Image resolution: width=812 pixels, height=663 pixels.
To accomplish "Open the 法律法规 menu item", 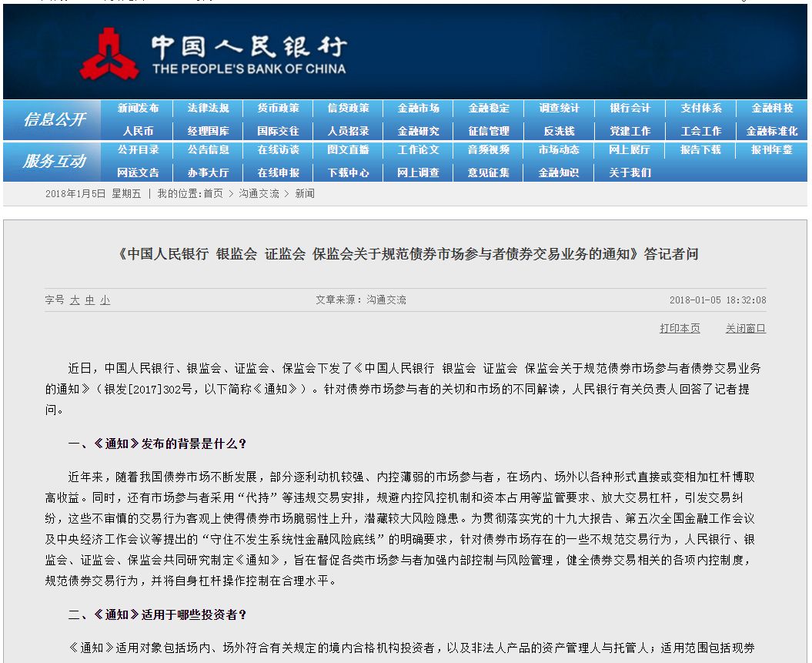I will (208, 109).
